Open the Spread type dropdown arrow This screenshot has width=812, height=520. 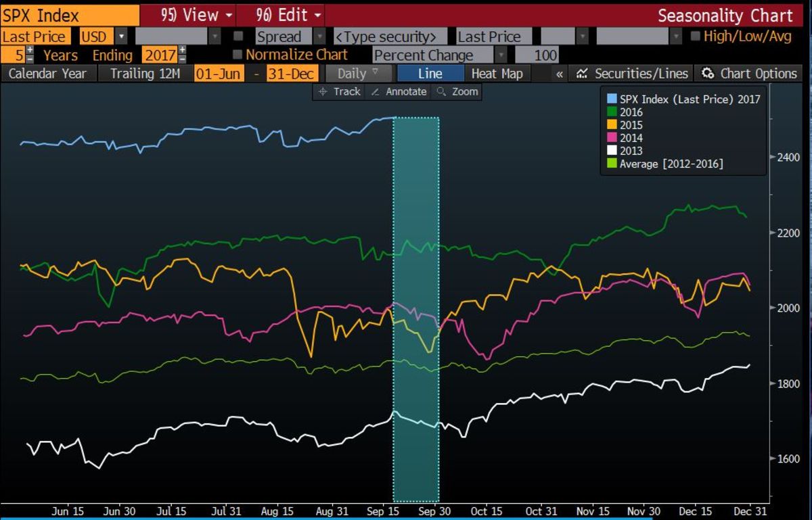tap(319, 37)
